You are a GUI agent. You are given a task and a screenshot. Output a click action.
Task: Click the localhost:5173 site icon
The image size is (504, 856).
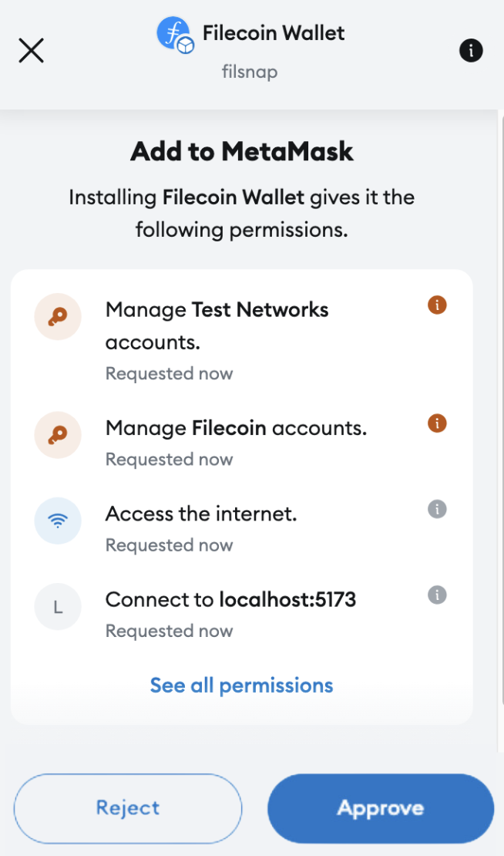tap(58, 606)
